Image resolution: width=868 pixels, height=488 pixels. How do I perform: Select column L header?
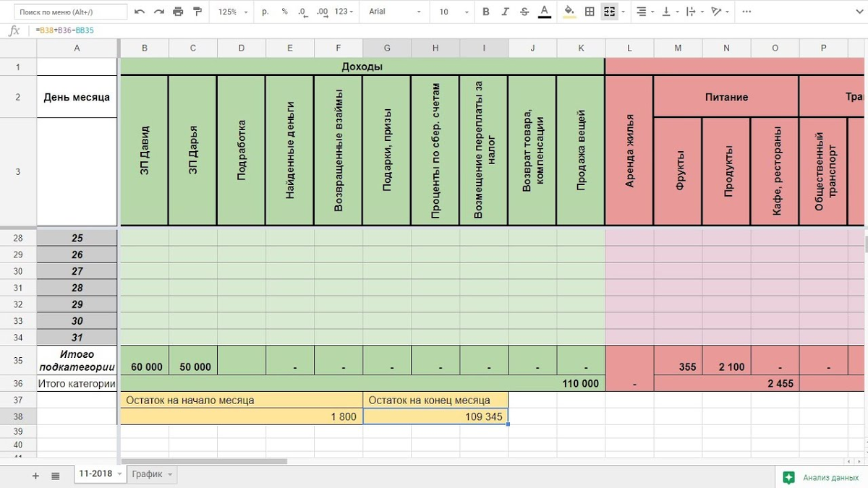click(x=629, y=48)
